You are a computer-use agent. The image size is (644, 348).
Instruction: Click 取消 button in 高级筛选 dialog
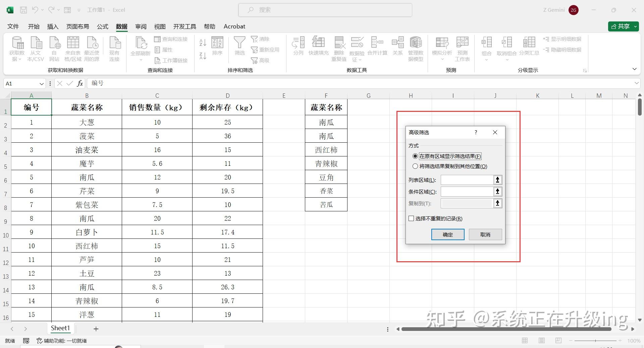click(x=485, y=234)
